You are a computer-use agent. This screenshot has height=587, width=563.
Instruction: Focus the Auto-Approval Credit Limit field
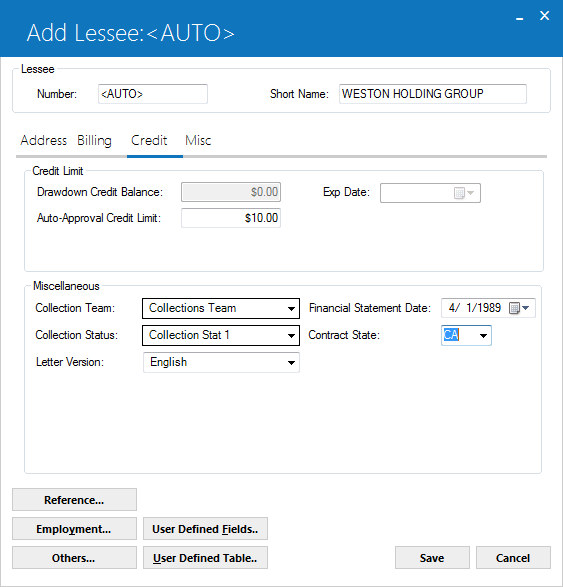pos(231,218)
